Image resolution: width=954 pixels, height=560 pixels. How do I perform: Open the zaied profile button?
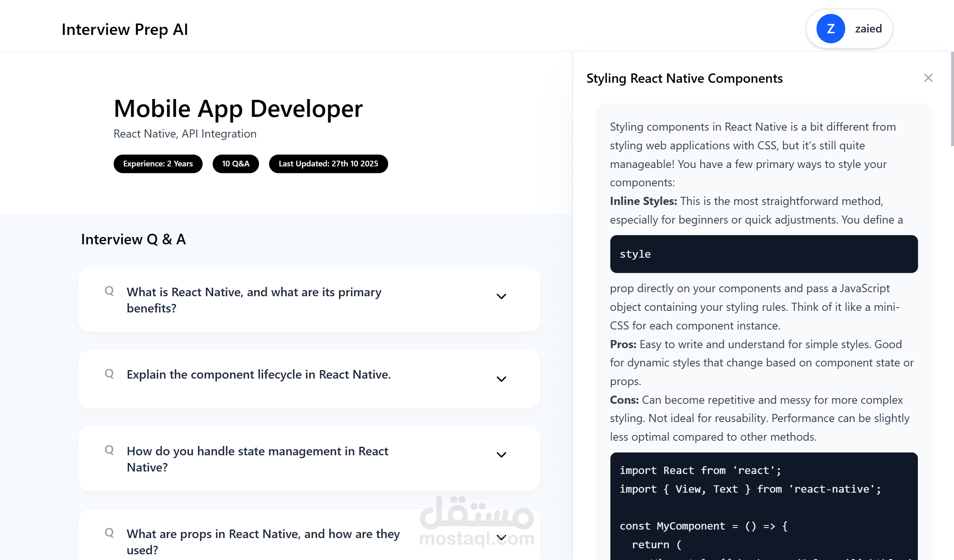[868, 29]
